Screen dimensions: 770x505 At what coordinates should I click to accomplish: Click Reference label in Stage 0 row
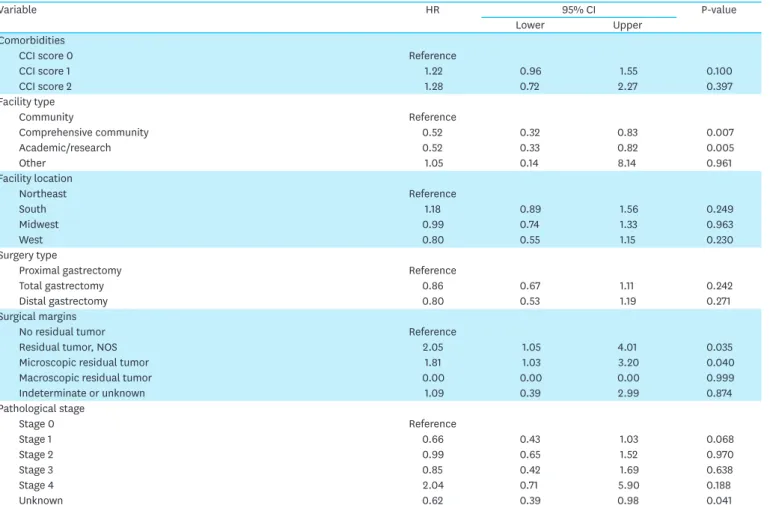[x=432, y=424]
